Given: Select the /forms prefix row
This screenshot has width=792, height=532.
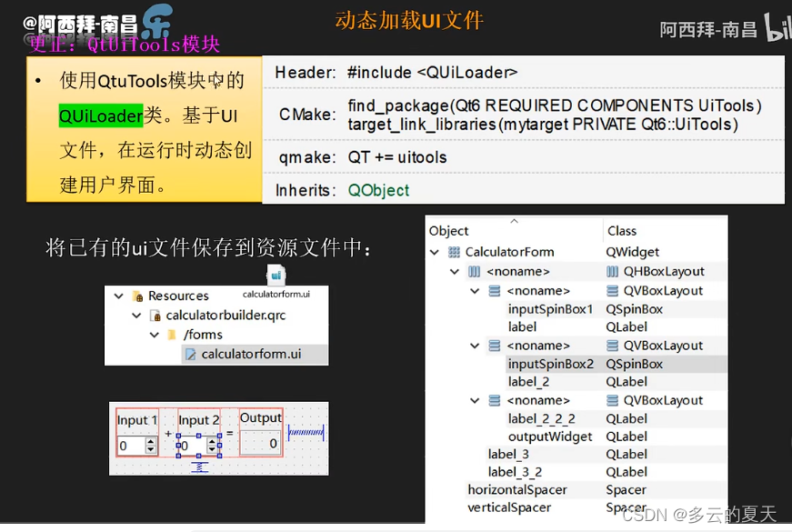Looking at the screenshot, I should 203,335.
